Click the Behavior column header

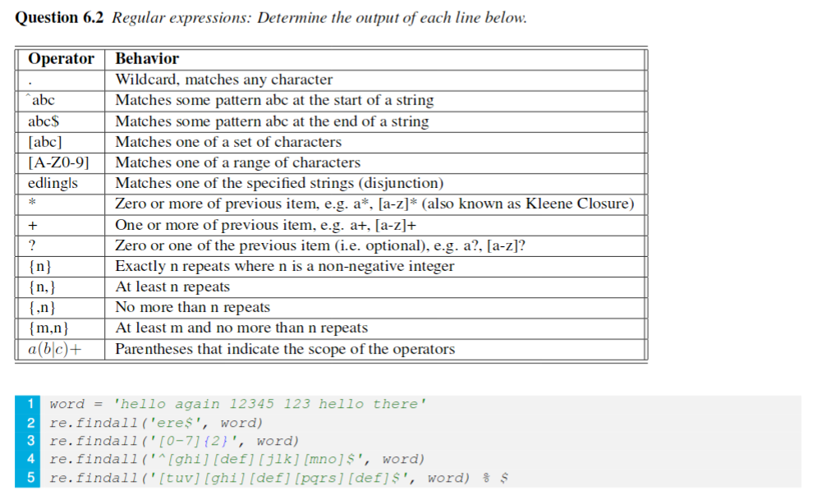(x=147, y=58)
